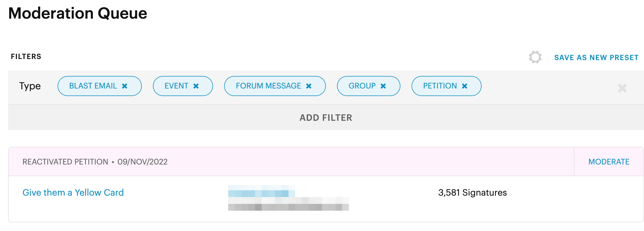Open the Give them a Yellow Card petition
The width and height of the screenshot is (644, 231).
click(x=73, y=192)
